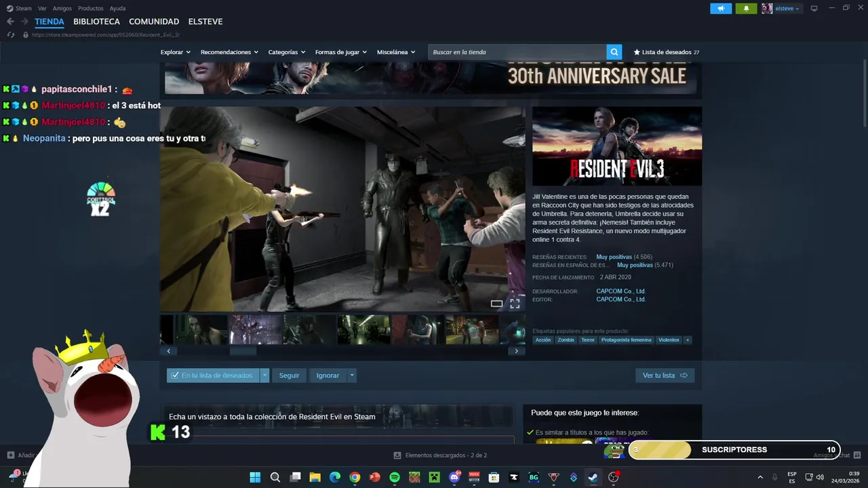Click the Violentos tag
The image size is (868, 488).
pos(668,340)
